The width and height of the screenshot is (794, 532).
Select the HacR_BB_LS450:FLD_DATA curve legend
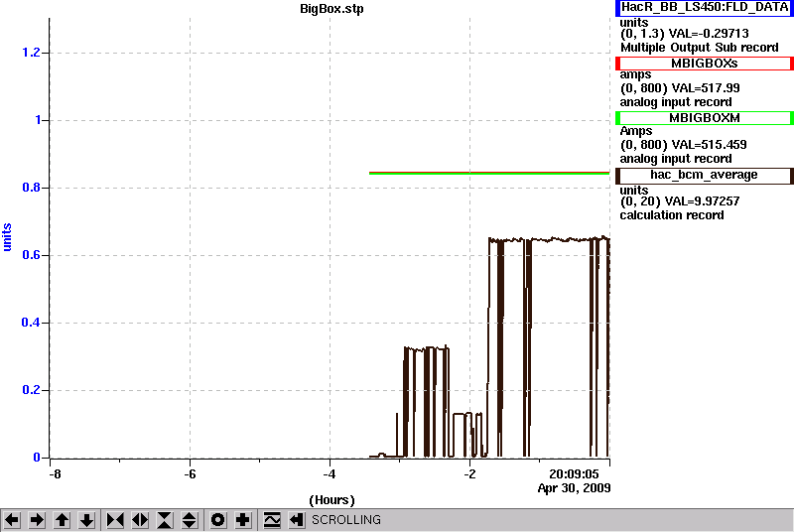pyautogui.click(x=705, y=7)
